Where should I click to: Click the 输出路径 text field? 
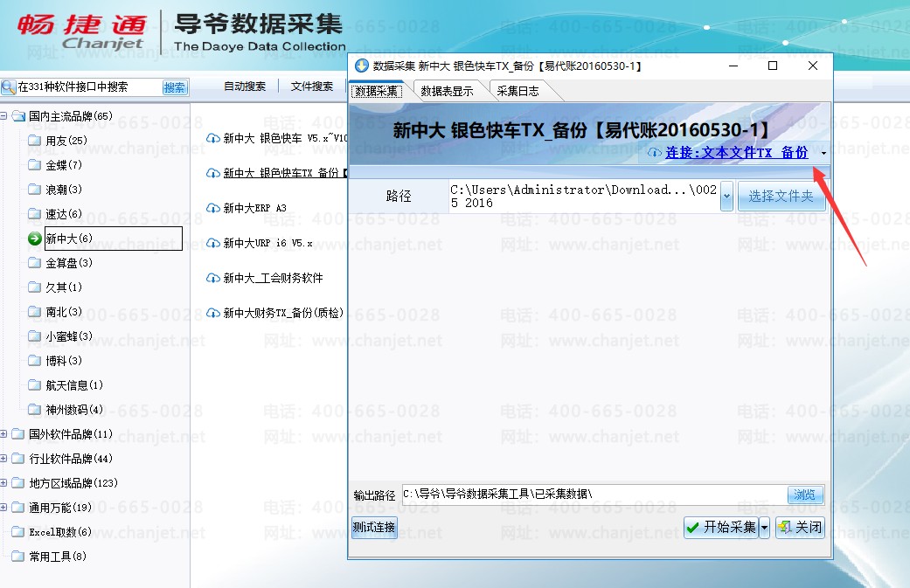[594, 495]
